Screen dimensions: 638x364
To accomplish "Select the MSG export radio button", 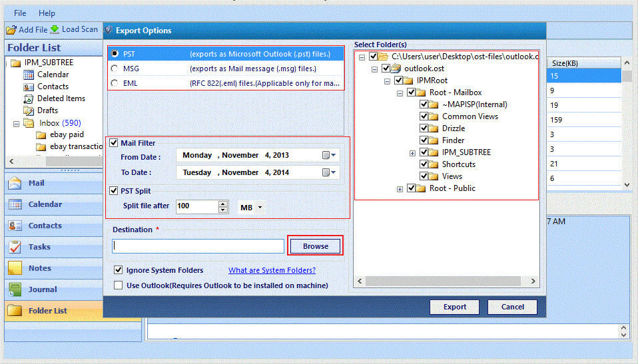I will [115, 69].
